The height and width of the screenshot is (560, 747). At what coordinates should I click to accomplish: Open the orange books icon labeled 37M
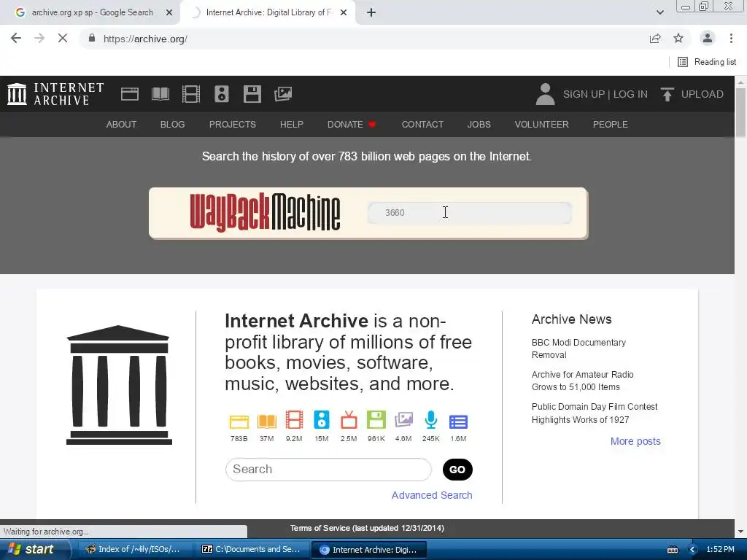[267, 421]
